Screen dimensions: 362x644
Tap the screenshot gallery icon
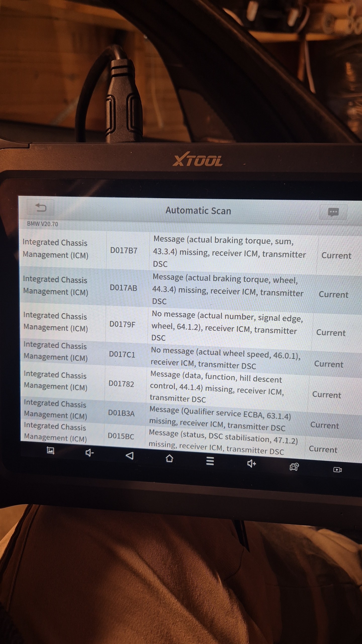pyautogui.click(x=51, y=451)
